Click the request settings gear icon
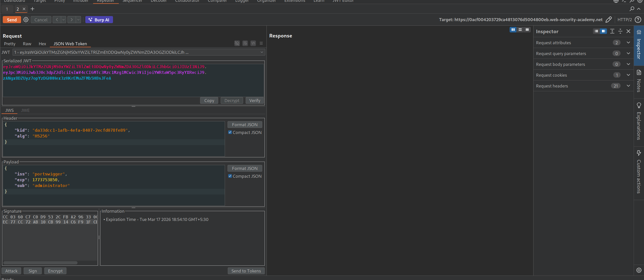Image resolution: width=644 pixels, height=280 pixels. 26,20
